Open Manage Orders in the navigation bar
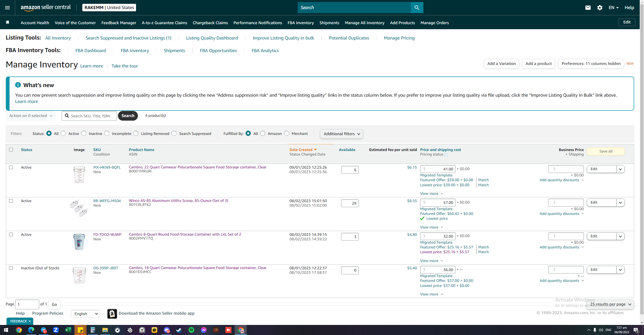Viewport: 644px width, 335px height. click(435, 23)
